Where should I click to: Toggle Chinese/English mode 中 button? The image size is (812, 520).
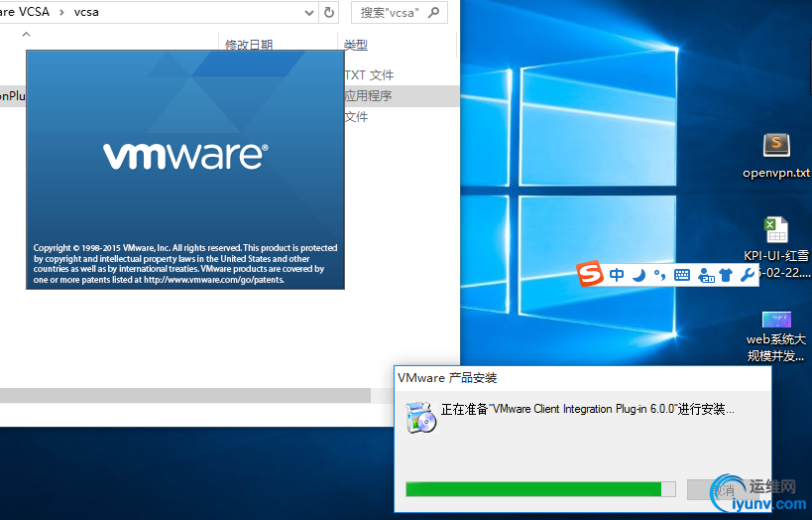point(617,275)
